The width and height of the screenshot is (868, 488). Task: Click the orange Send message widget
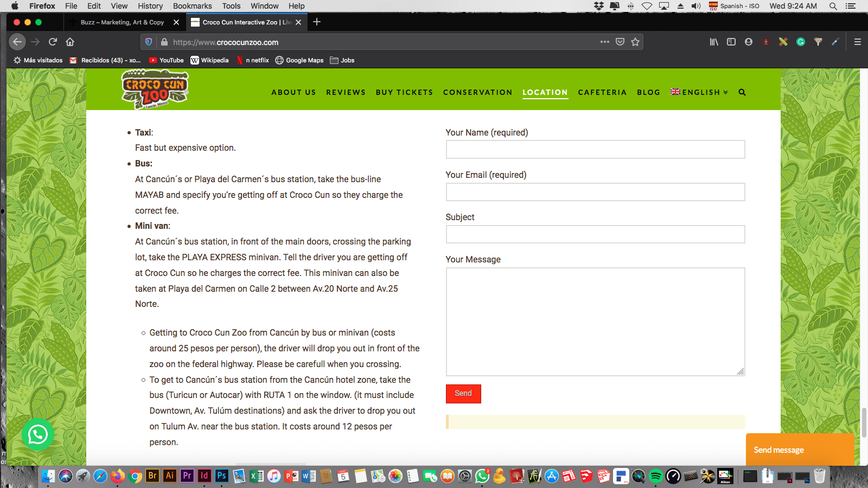pos(800,450)
